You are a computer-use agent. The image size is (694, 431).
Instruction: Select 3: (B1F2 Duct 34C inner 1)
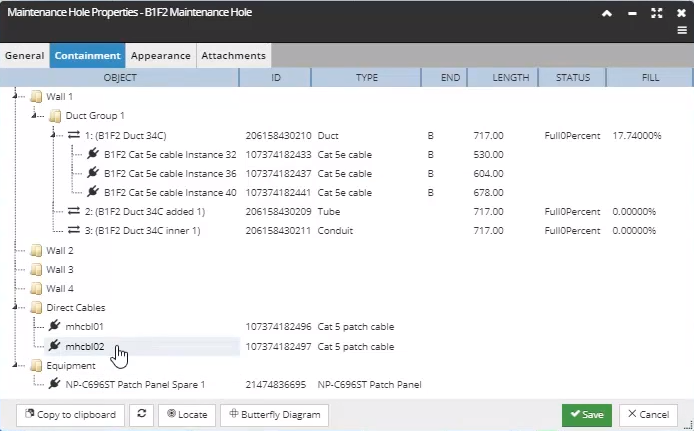pos(143,231)
